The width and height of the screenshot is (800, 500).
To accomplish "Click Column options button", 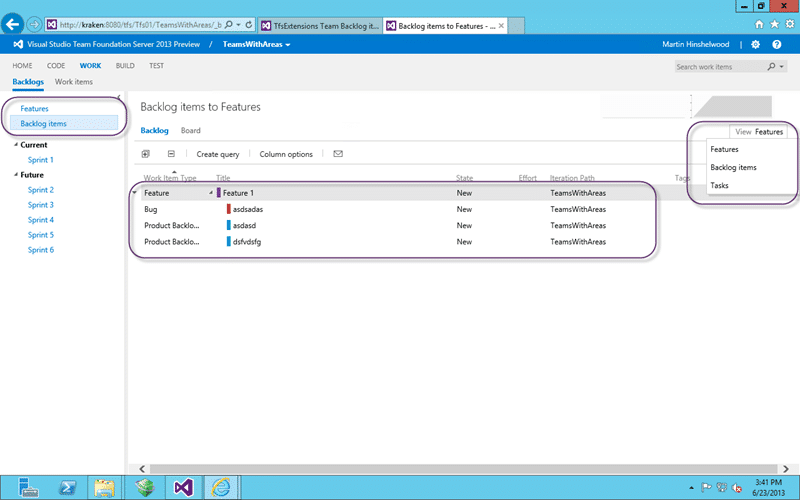I will (286, 154).
